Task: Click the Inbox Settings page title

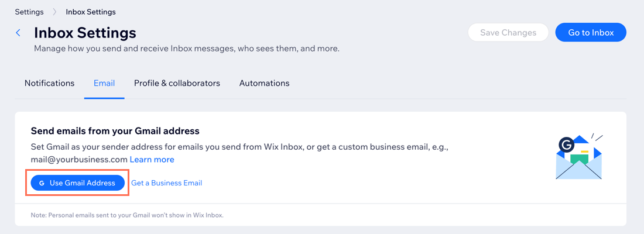Action: (x=85, y=33)
